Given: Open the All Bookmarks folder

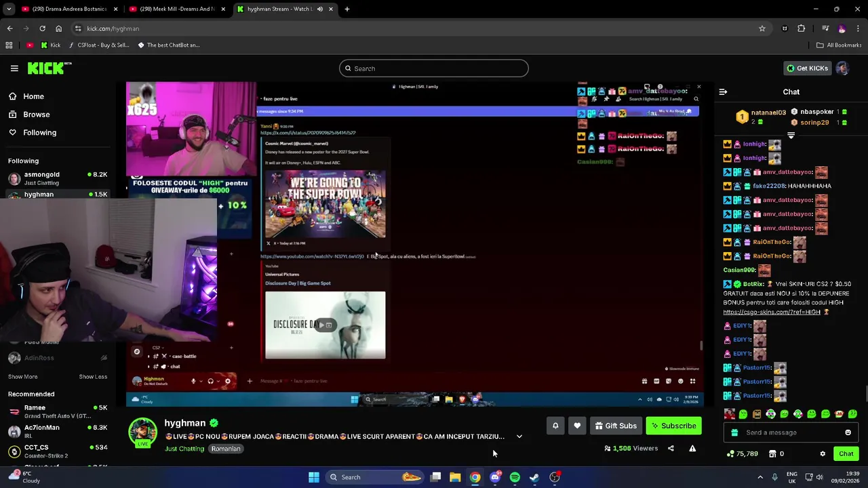Looking at the screenshot, I should click(x=839, y=45).
